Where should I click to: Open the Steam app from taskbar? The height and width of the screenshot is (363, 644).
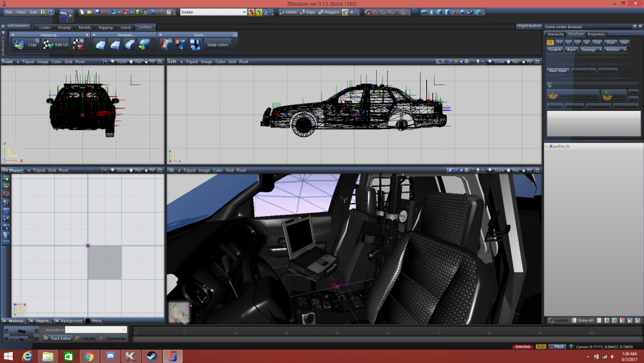pos(151,356)
